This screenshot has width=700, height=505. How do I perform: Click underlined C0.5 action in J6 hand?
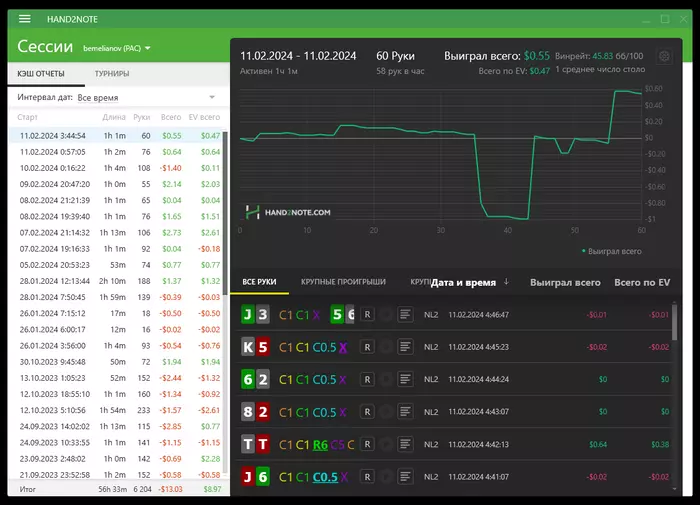click(325, 477)
